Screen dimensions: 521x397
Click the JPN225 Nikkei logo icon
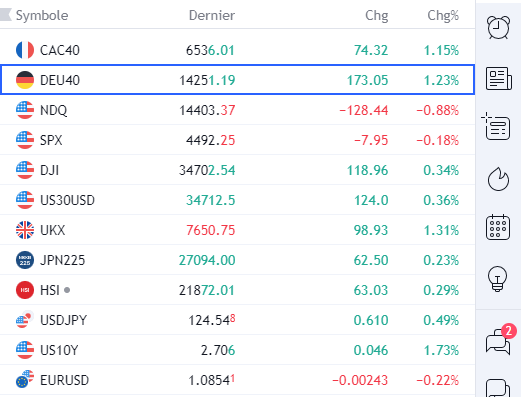pyautogui.click(x=25, y=260)
